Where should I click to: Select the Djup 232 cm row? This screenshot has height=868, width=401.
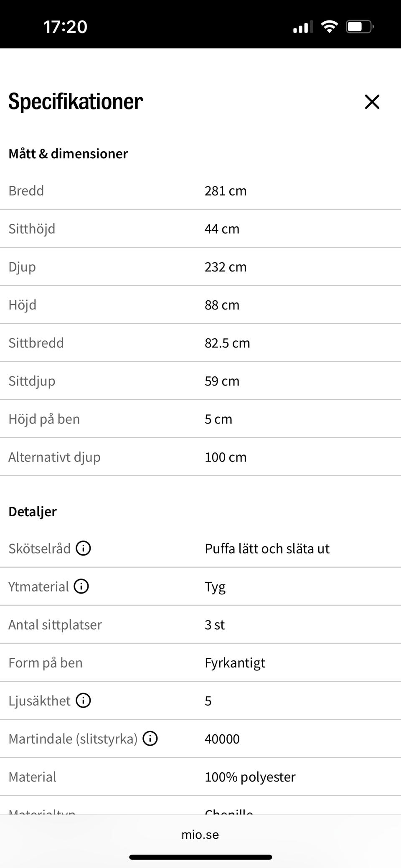pos(200,266)
